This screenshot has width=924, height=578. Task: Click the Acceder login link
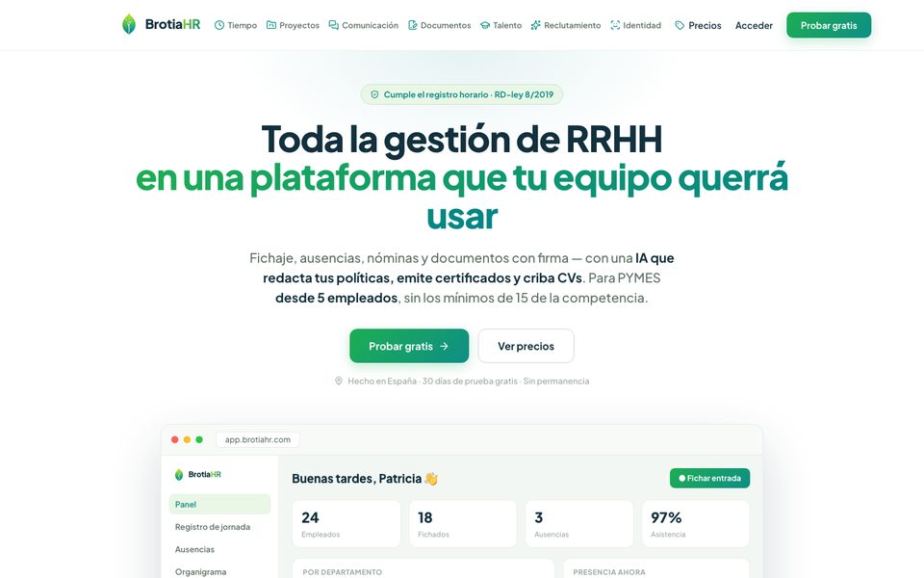coord(754,25)
